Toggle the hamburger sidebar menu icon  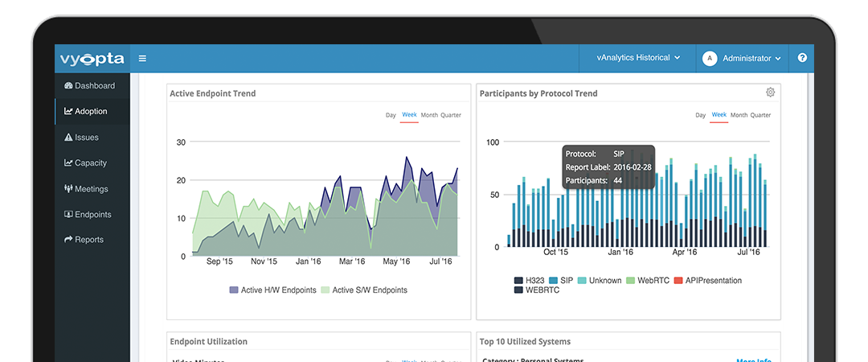click(142, 58)
